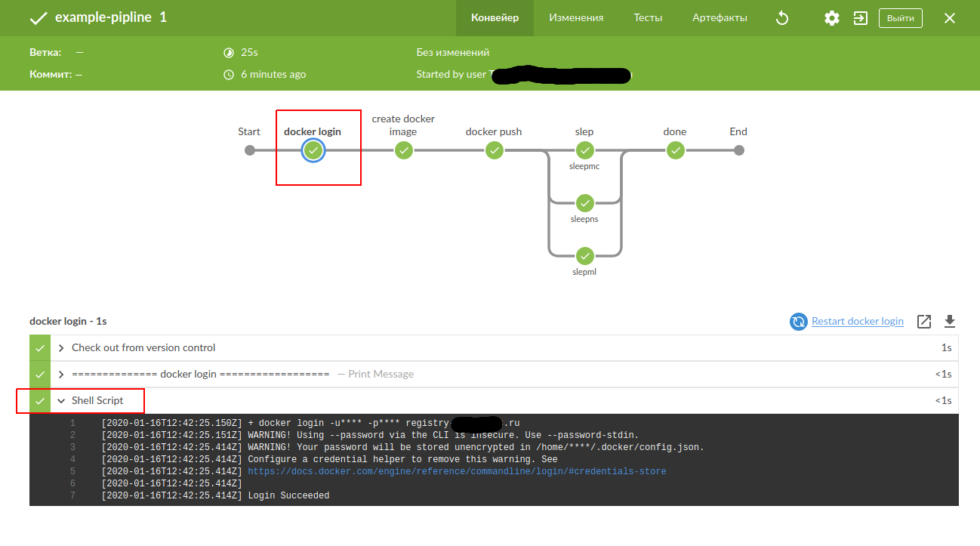Click the Restart docker login circular icon
This screenshot has width=980, height=546.
click(x=798, y=322)
